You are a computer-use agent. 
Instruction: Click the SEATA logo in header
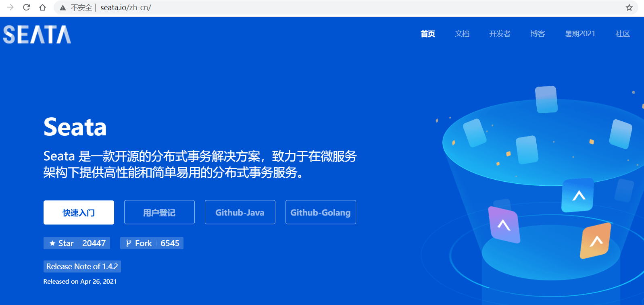37,34
